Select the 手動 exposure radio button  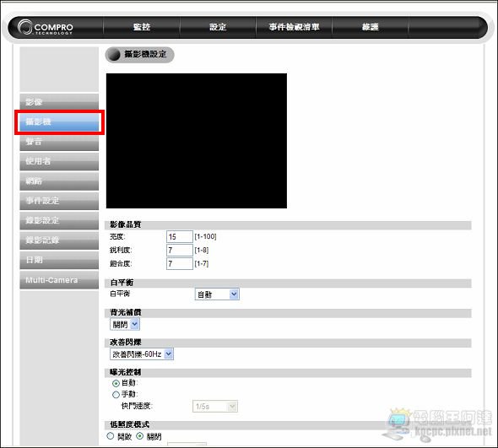(x=116, y=395)
